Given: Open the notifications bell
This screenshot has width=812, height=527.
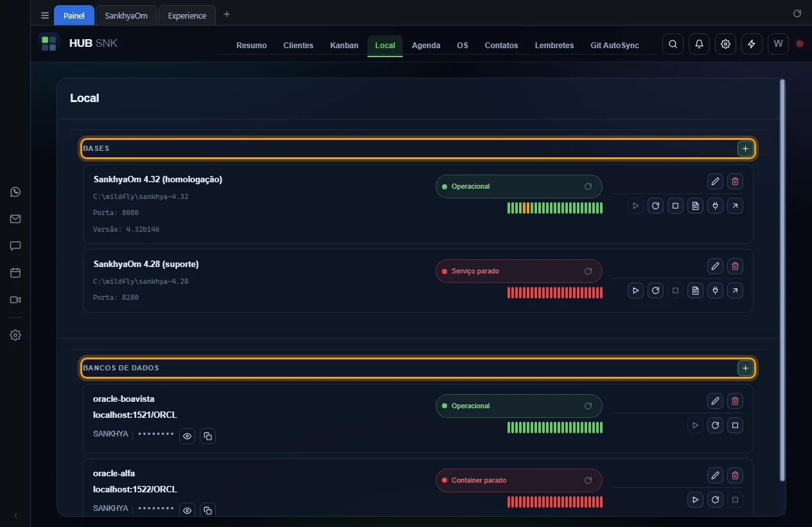Looking at the screenshot, I should [699, 44].
